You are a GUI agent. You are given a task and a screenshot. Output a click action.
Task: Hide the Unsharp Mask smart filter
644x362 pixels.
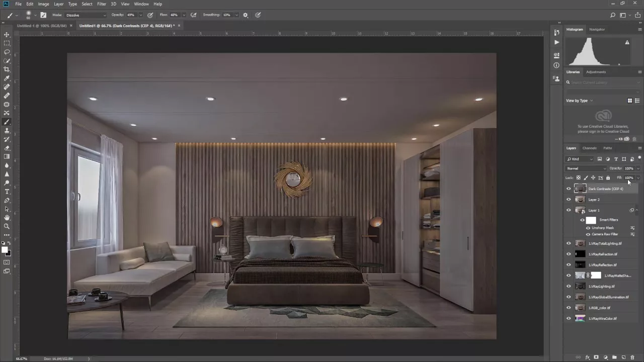click(x=588, y=228)
